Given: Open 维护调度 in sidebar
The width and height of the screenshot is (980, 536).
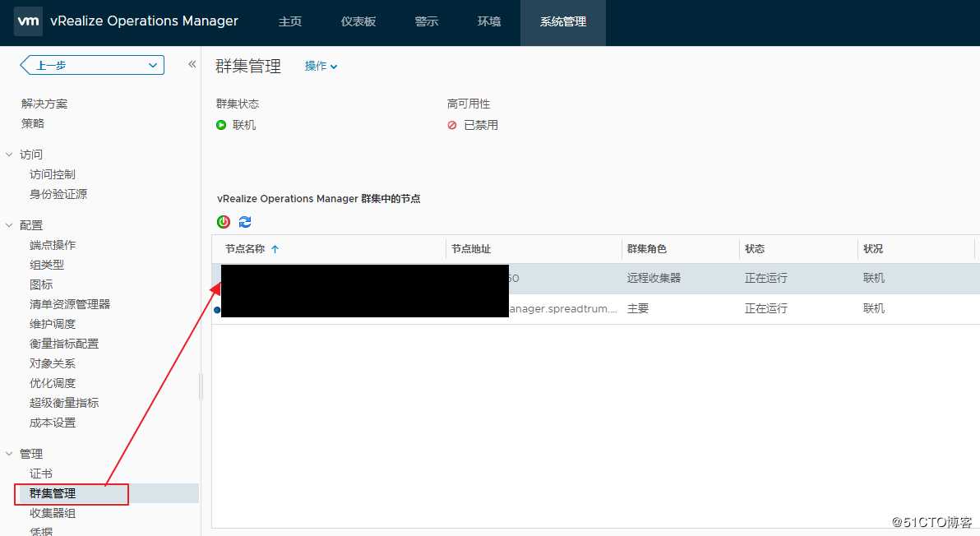Looking at the screenshot, I should (53, 324).
